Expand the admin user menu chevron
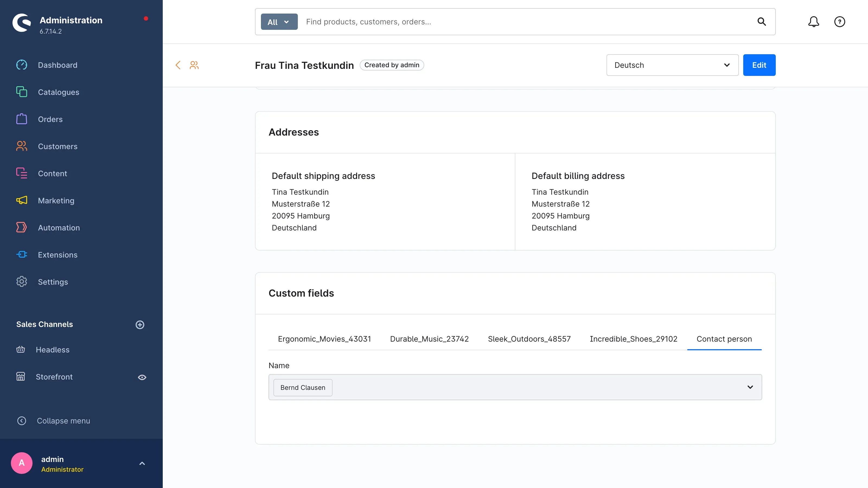 pos(142,463)
